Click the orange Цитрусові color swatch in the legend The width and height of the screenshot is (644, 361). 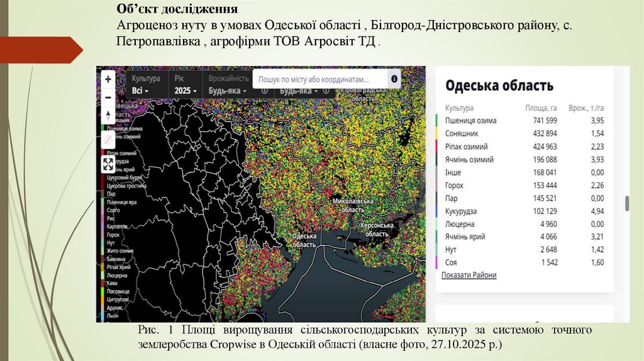[103, 300]
